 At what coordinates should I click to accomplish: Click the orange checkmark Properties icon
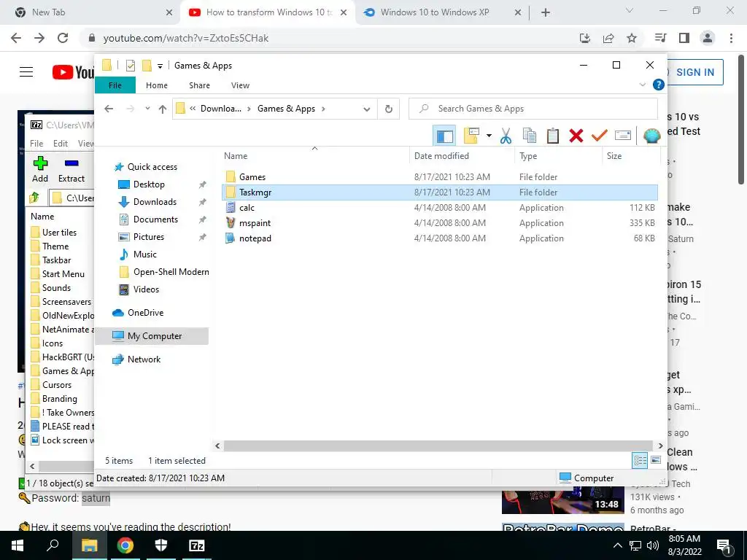(x=600, y=136)
